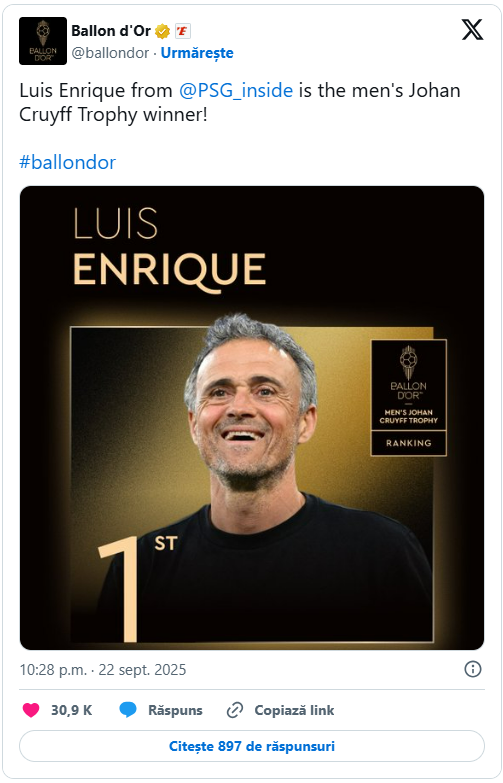Open the Luis Enrique ranking image
Viewport: 503px width, 783px height.
[252, 418]
